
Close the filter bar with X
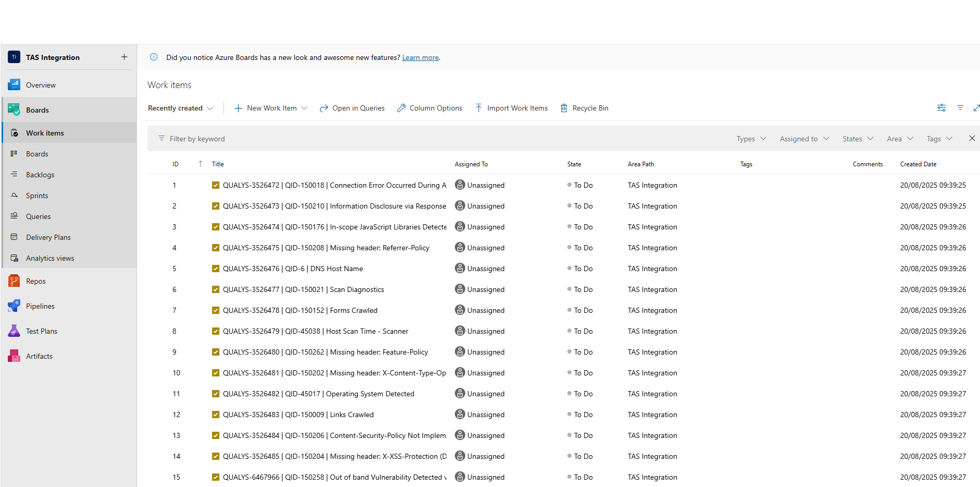click(972, 138)
